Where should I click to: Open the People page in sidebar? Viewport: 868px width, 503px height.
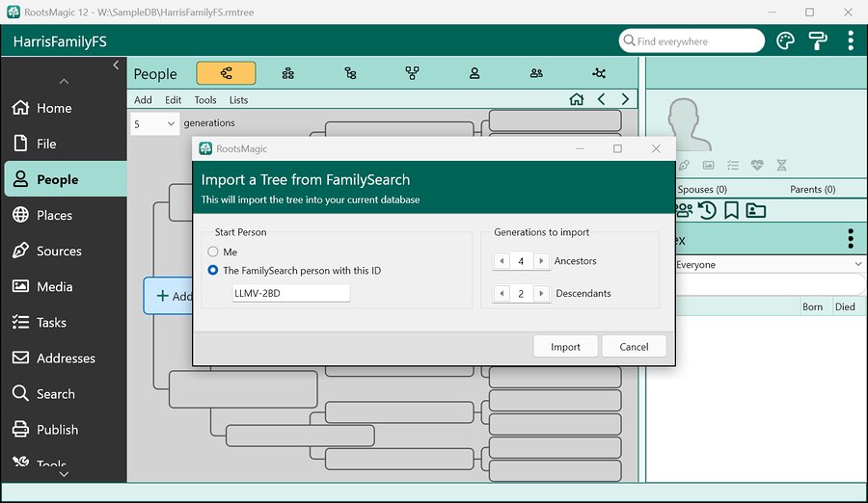click(x=66, y=179)
